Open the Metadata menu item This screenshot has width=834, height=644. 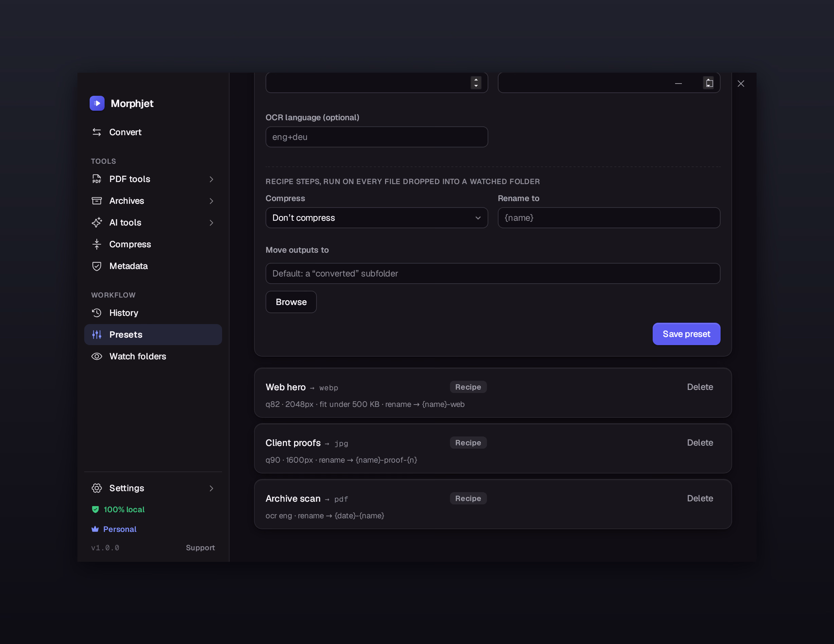point(153,266)
